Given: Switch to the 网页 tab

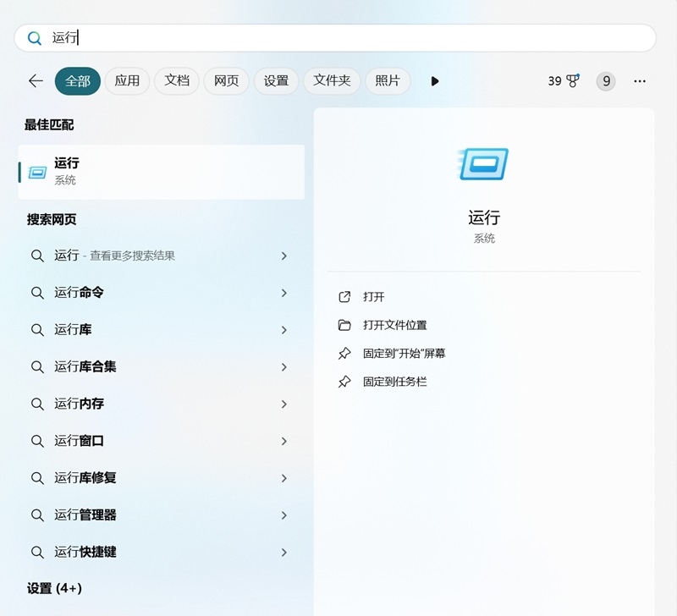Looking at the screenshot, I should [x=226, y=80].
